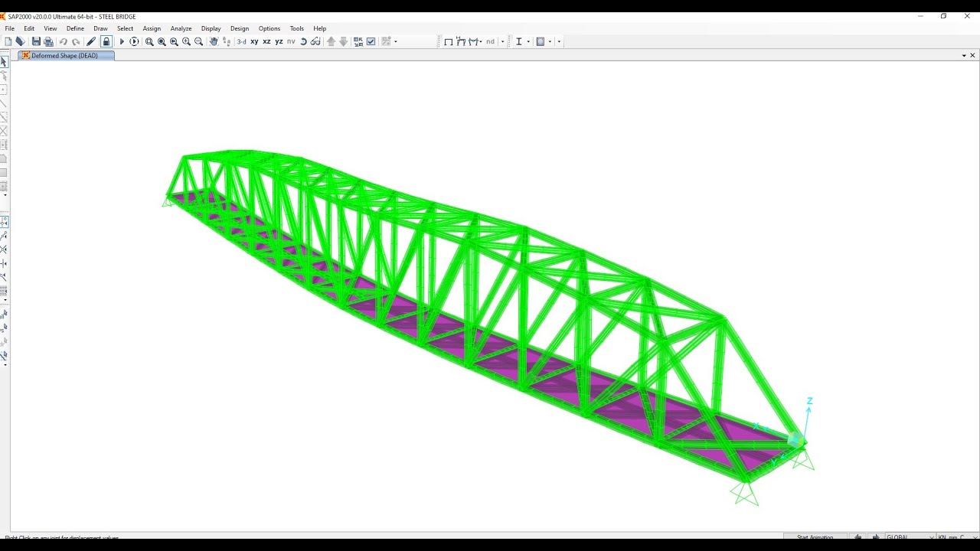Switch to yz plane view
Screen dimensions: 980x551
pos(279,41)
